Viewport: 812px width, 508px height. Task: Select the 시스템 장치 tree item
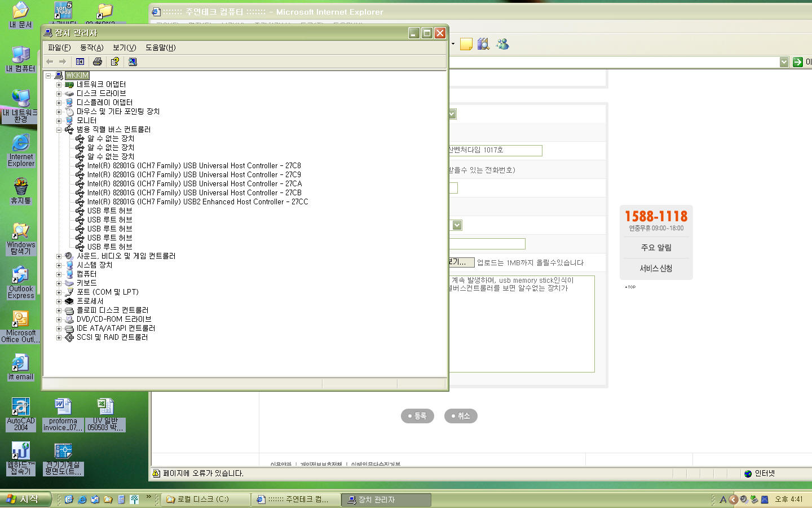pos(94,265)
